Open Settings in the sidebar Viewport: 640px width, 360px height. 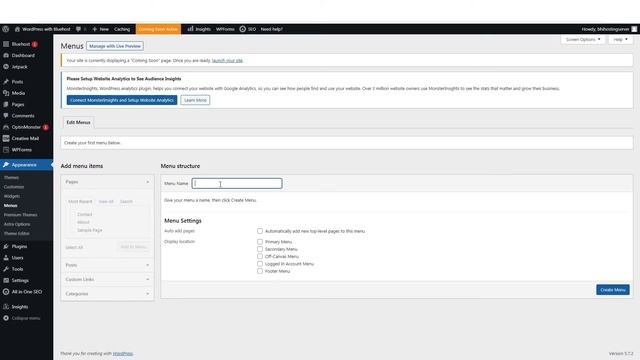tap(20, 280)
